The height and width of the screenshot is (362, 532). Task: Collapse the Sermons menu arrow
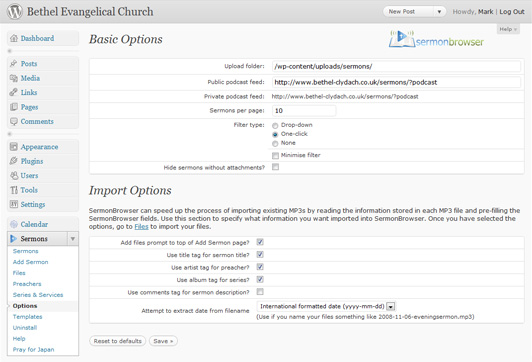(x=73, y=239)
